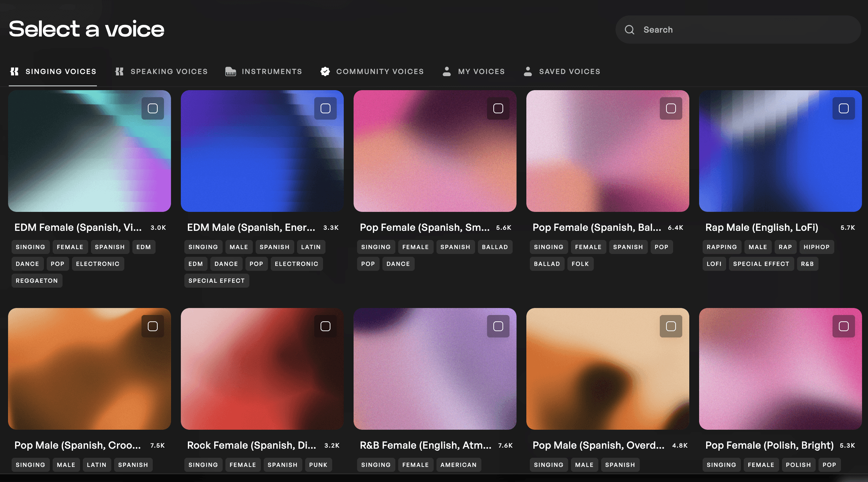Click the Pop Male (Spanish, Croo... title
This screenshot has width=868, height=482.
[78, 446]
